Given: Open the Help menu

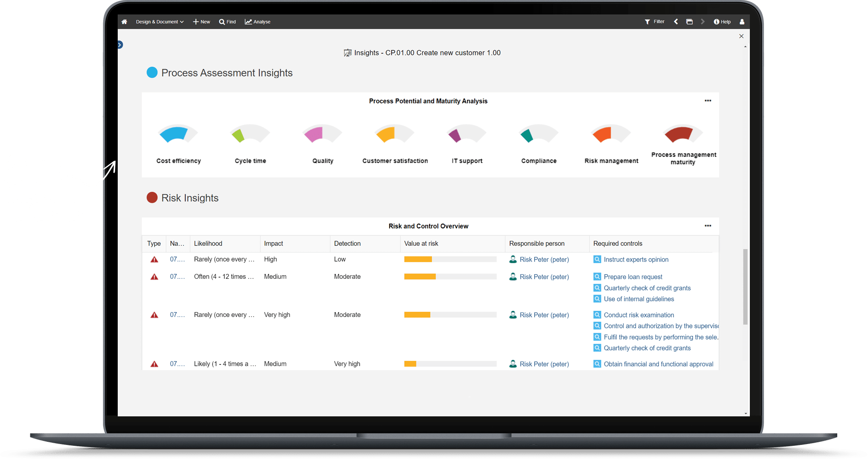Looking at the screenshot, I should tap(722, 22).
